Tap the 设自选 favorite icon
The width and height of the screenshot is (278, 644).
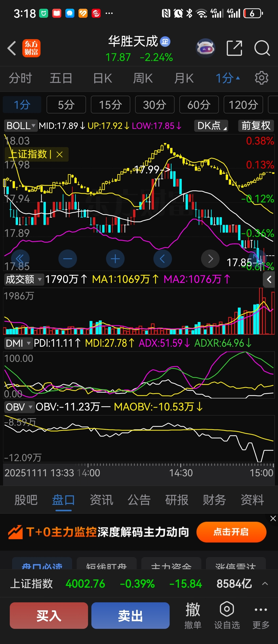tap(227, 616)
